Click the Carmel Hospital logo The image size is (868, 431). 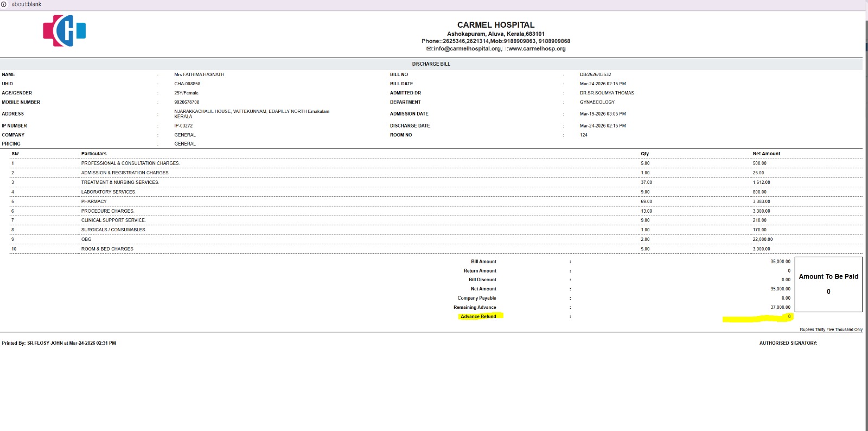(x=65, y=31)
